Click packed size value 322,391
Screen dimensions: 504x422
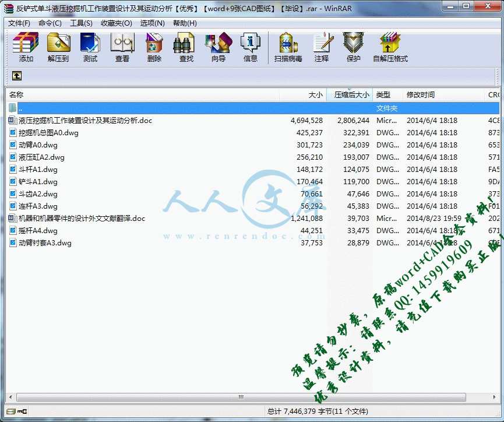pos(356,132)
